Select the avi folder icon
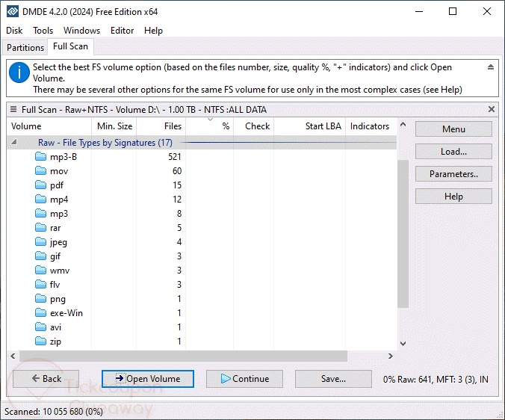 [40, 327]
